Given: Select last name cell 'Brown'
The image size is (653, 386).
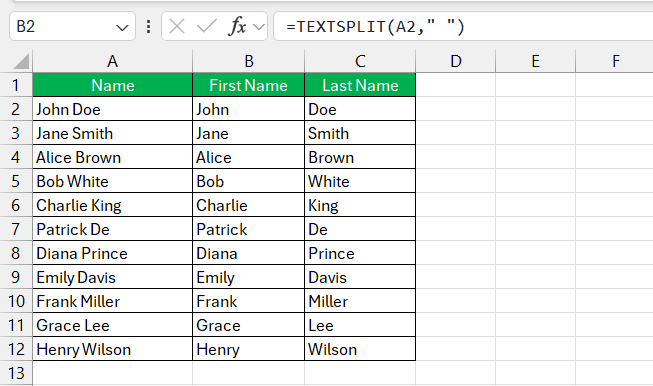Looking at the screenshot, I should (360, 157).
